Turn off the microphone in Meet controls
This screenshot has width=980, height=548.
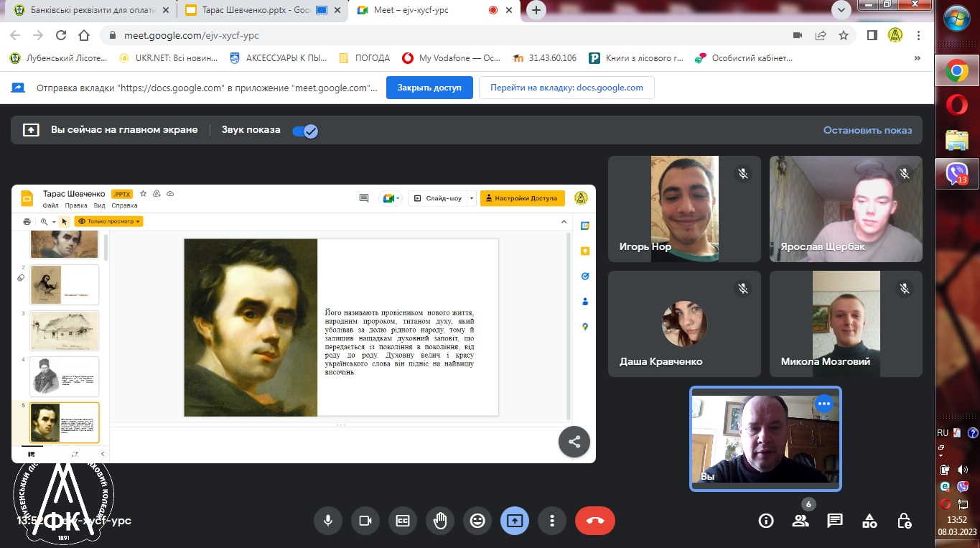tap(328, 521)
